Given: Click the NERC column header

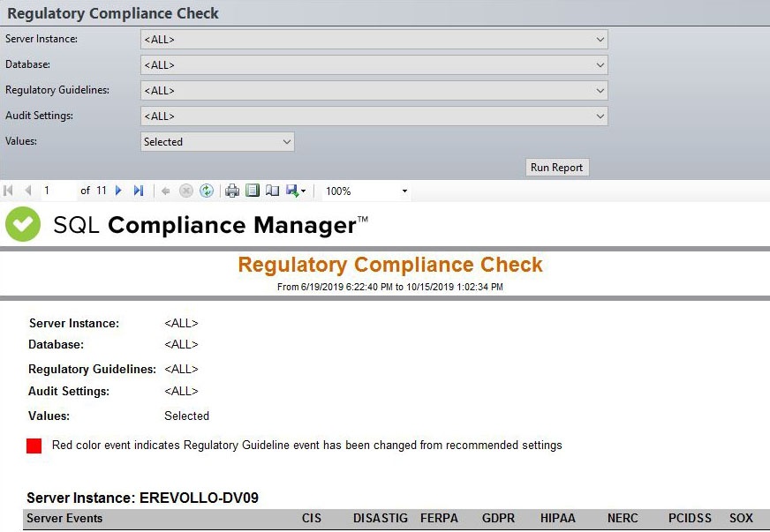Looking at the screenshot, I should pos(623,518).
